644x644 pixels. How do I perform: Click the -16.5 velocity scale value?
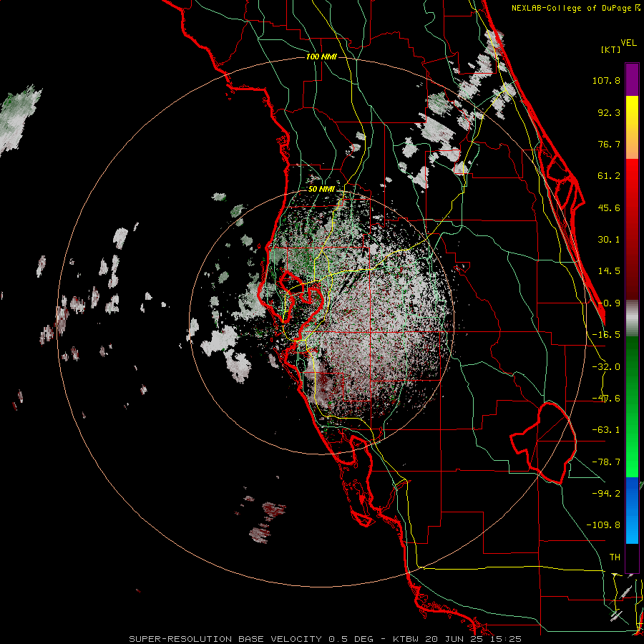[x=606, y=335]
